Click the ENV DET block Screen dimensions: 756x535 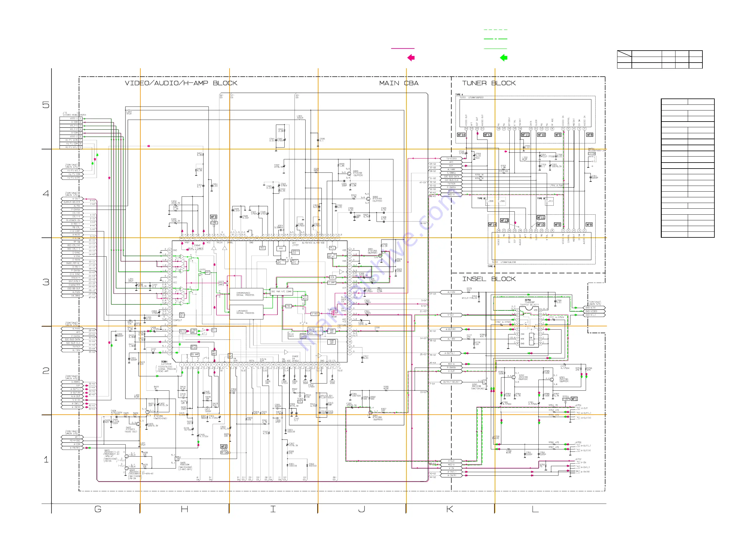(x=181, y=315)
